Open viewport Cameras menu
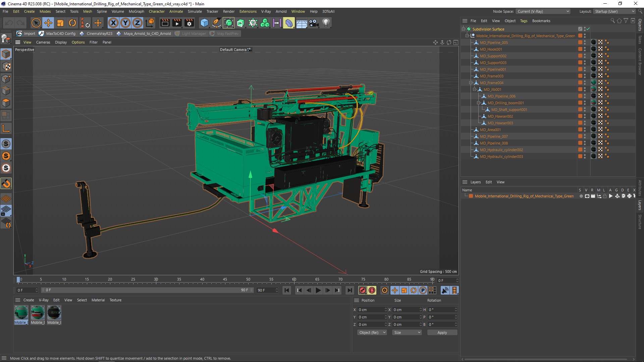 point(43,42)
